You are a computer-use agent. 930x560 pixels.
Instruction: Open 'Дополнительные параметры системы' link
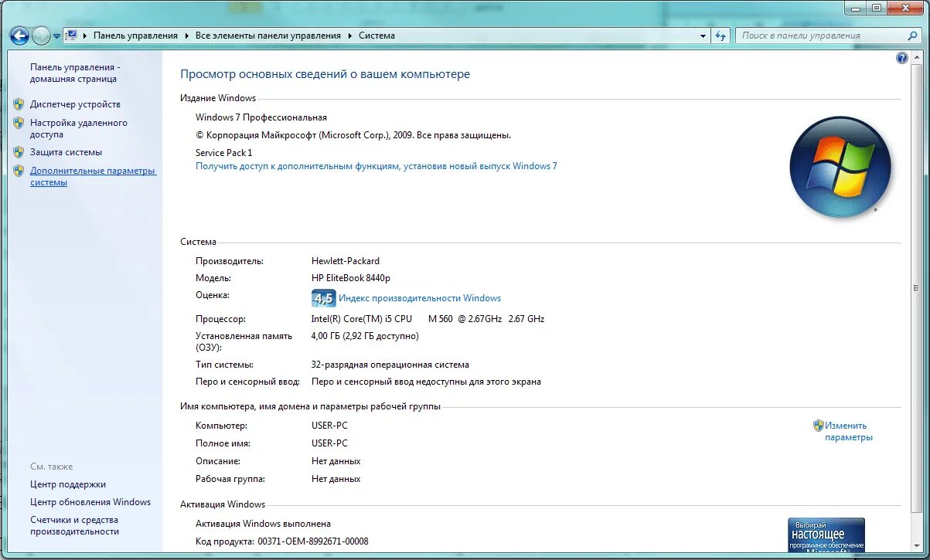[93, 177]
